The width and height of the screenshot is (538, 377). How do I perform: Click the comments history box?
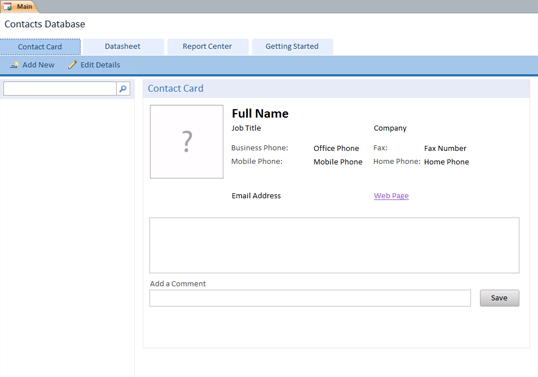point(334,245)
